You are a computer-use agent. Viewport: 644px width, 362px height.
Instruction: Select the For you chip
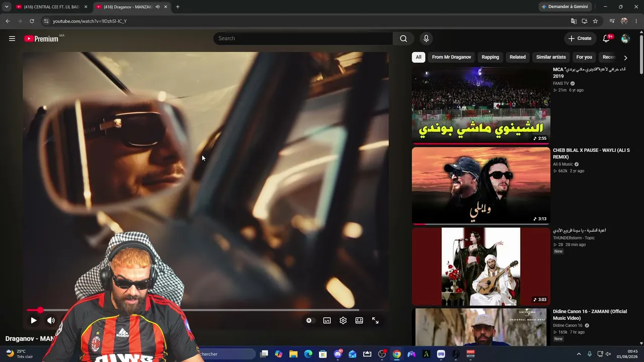(x=584, y=57)
